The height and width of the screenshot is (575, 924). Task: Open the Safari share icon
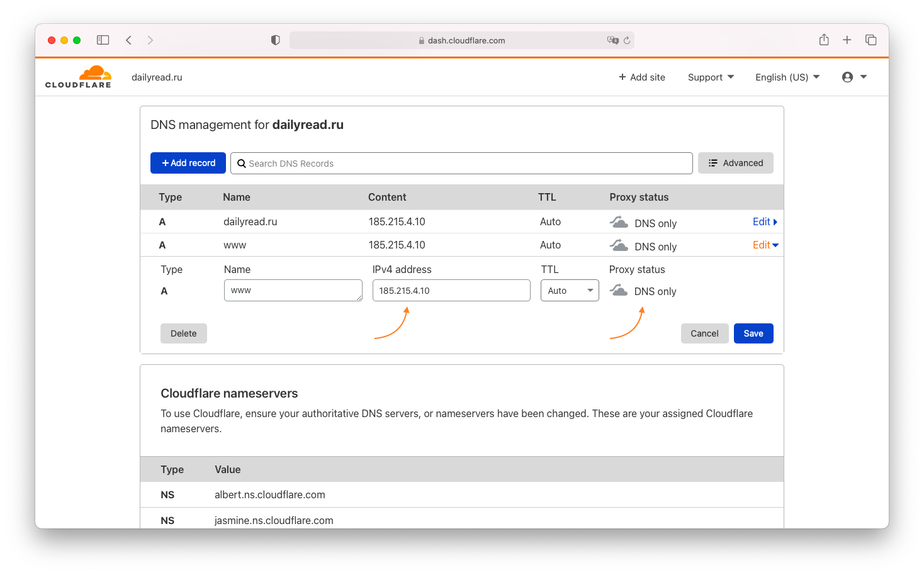click(x=824, y=40)
